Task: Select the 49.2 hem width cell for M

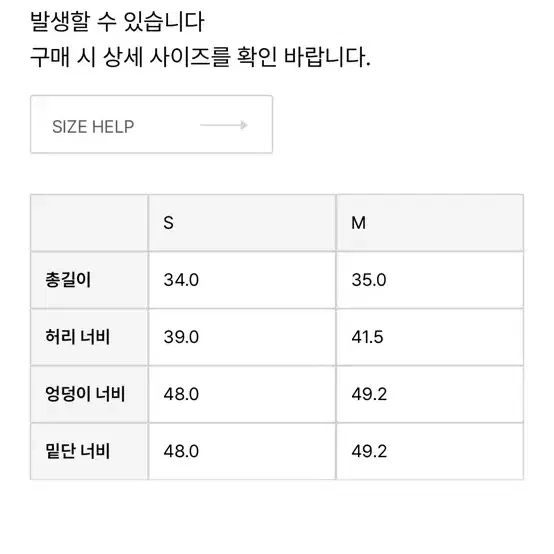Action: (430, 452)
